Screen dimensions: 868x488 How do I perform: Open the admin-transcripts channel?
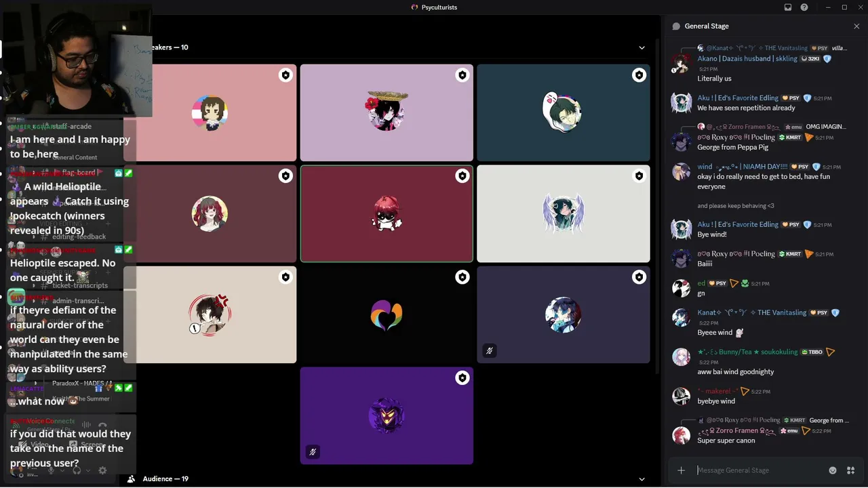tap(78, 301)
